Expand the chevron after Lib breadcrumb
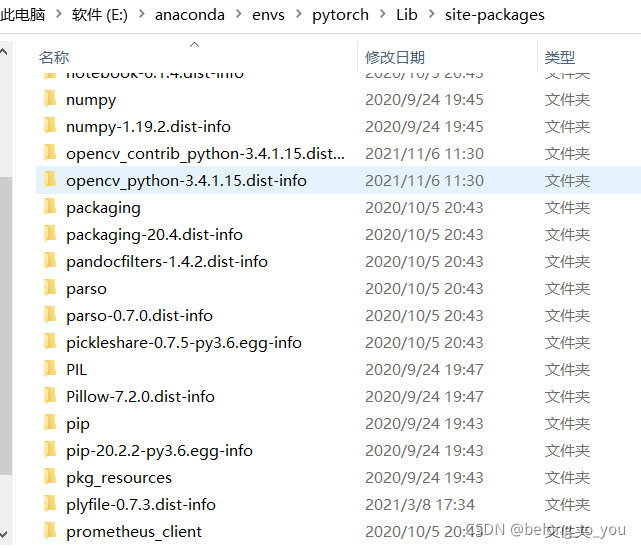Screen dimensions: 641x548 pos(431,14)
